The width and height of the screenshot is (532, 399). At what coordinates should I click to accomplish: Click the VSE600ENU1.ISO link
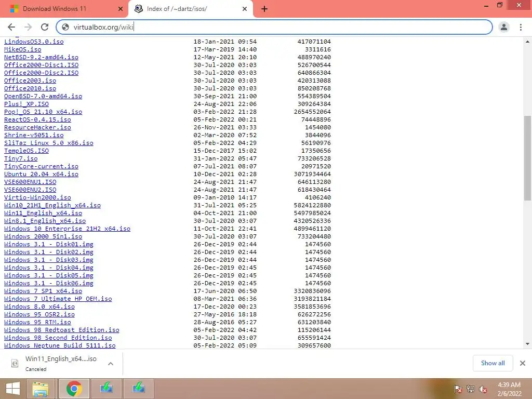pyautogui.click(x=30, y=182)
